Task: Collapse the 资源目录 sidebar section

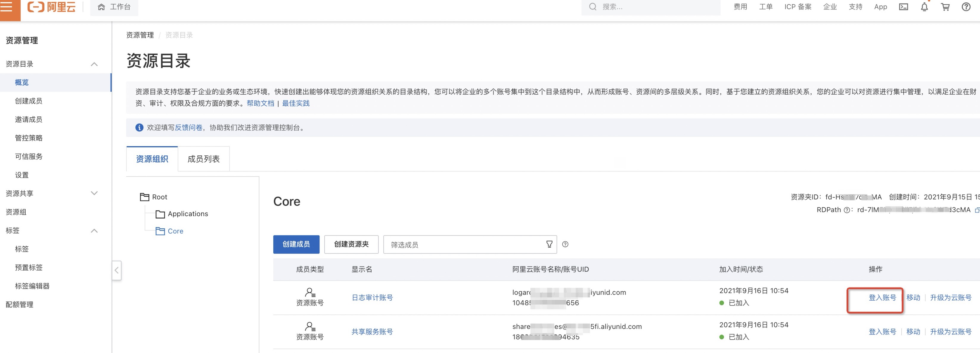Action: pos(94,64)
